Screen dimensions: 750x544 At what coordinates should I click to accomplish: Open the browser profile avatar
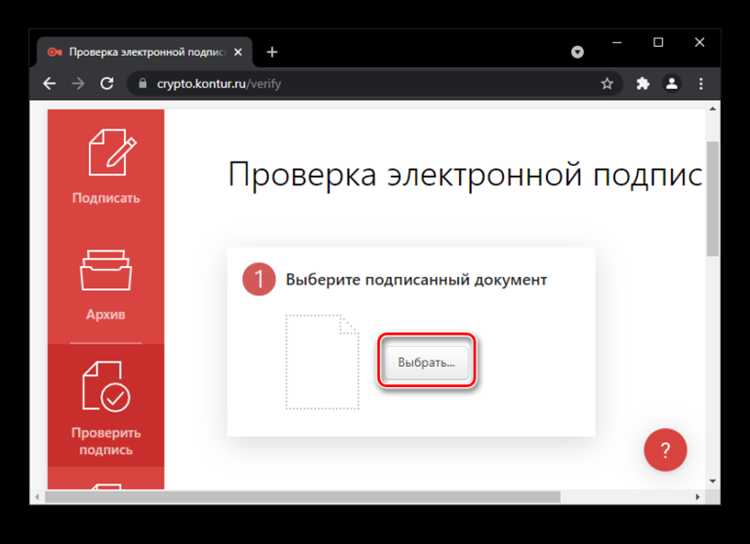pyautogui.click(x=672, y=84)
